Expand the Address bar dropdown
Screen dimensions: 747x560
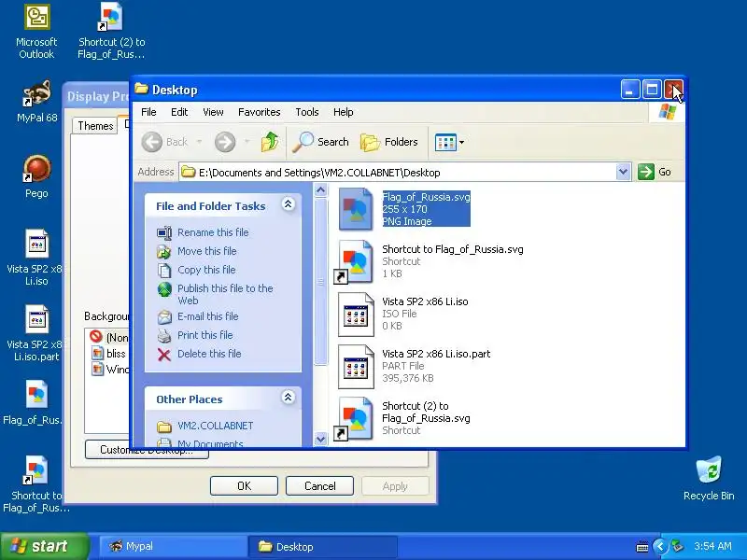[623, 172]
